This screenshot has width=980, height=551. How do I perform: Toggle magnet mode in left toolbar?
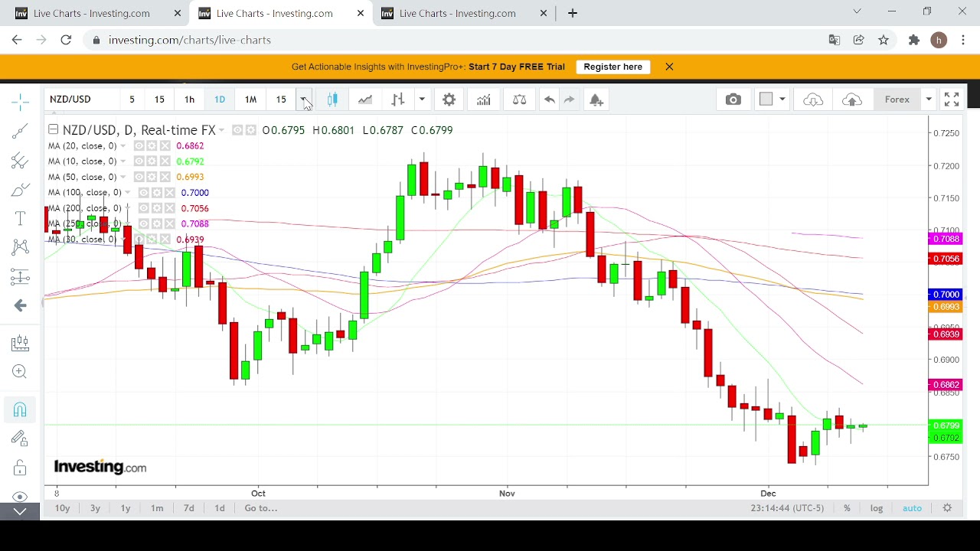pyautogui.click(x=20, y=409)
